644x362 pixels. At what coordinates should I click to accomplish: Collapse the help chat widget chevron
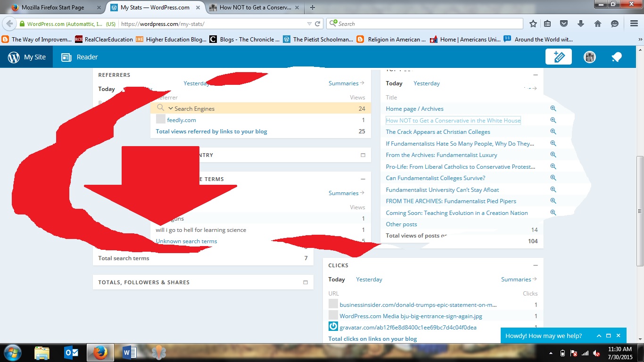[599, 336]
